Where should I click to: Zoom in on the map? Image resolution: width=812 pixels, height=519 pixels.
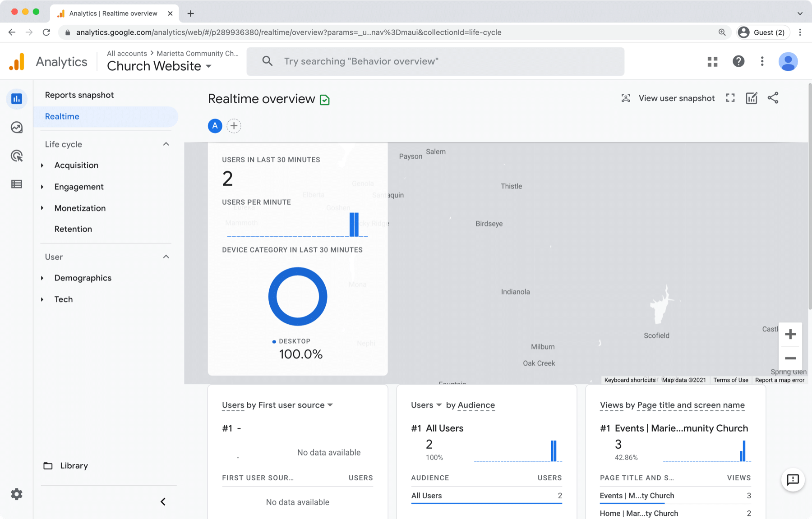[x=790, y=334]
